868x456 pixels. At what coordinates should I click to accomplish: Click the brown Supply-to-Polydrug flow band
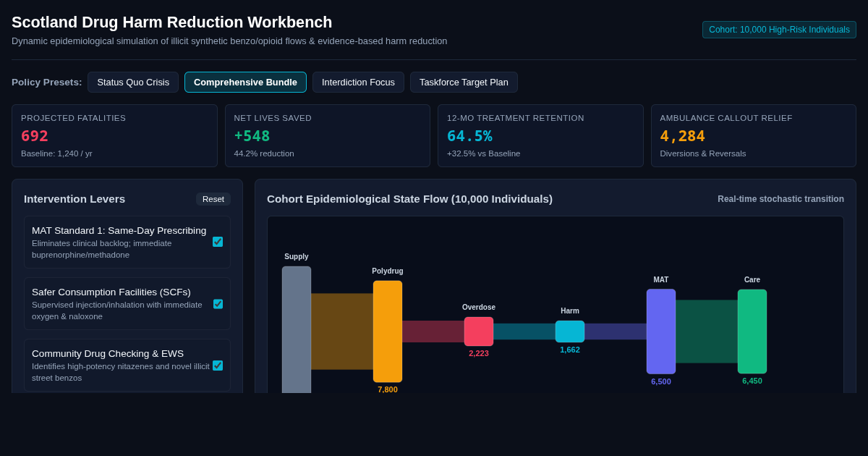pos(342,332)
